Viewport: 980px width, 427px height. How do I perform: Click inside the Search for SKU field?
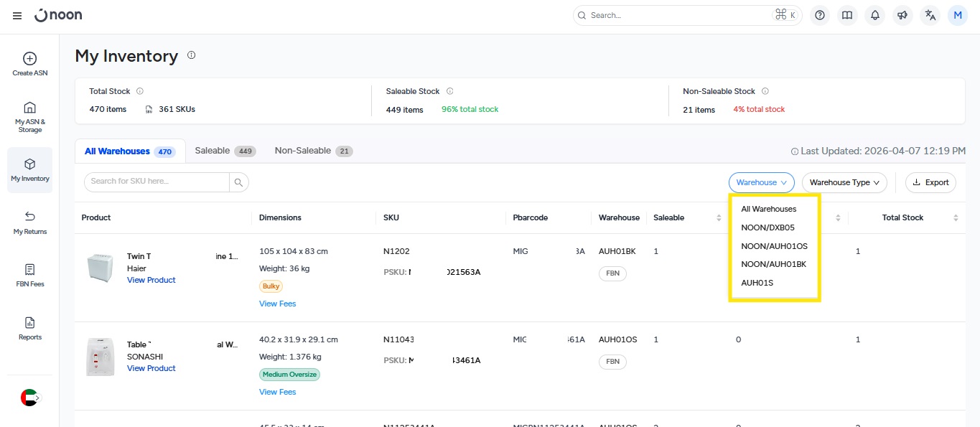157,182
